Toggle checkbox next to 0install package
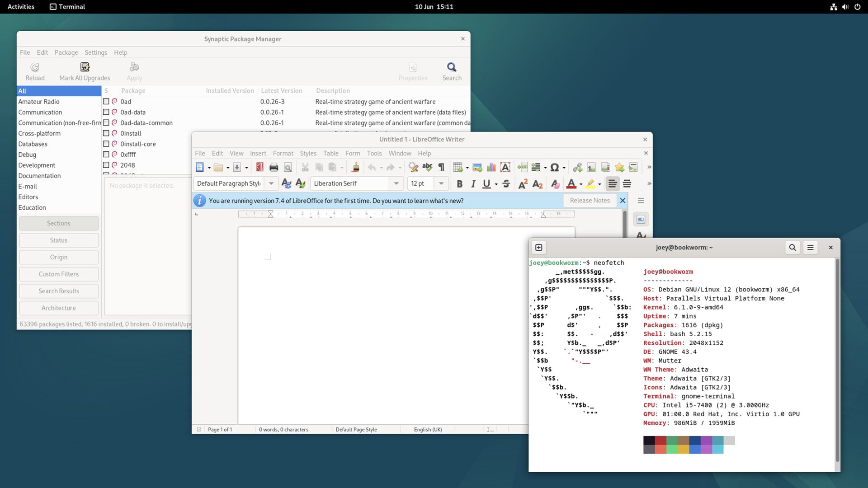 (106, 133)
